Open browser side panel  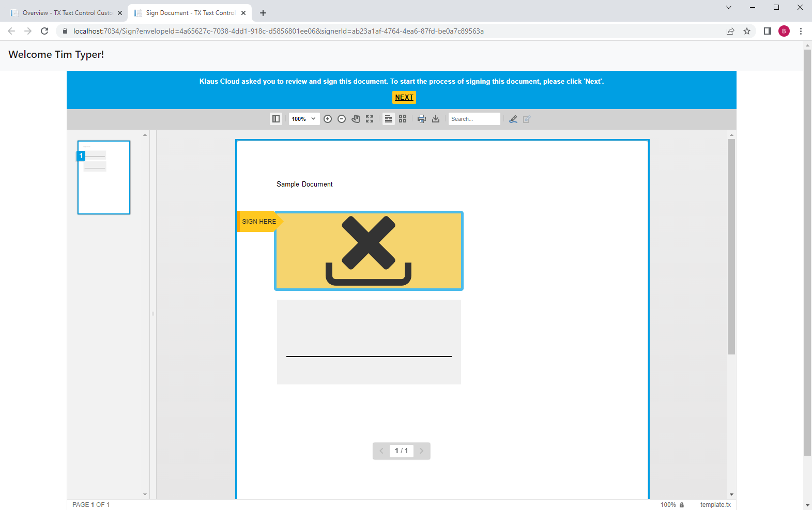768,31
